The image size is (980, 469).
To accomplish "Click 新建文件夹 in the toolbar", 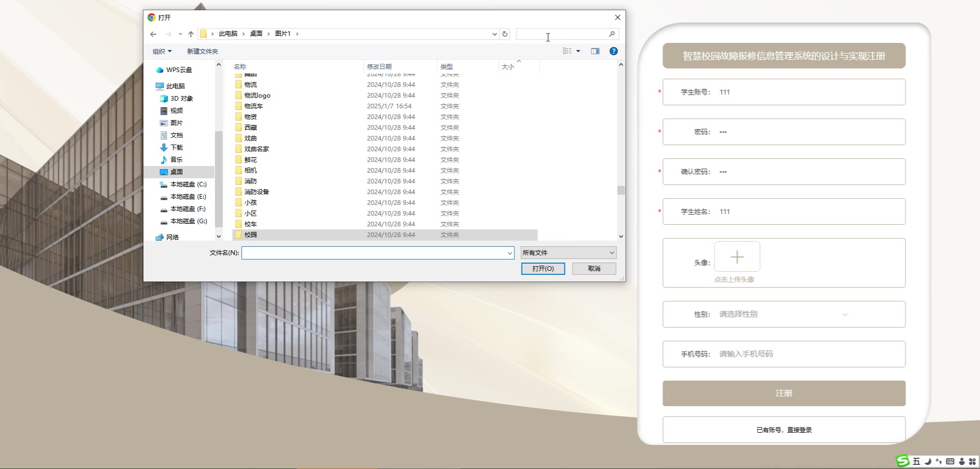I will (x=202, y=51).
